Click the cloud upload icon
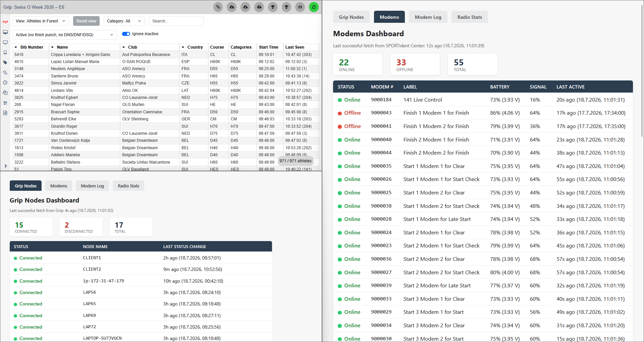 pos(259,7)
